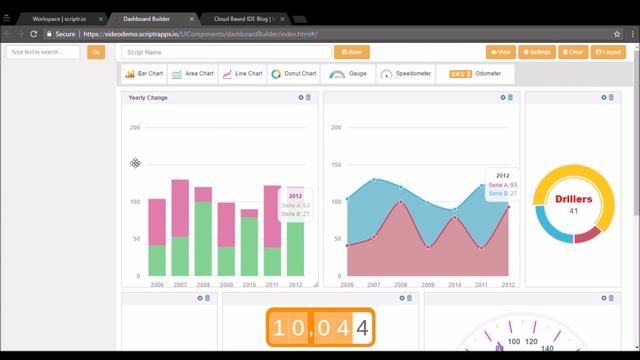Open dashboard Settings button
Image resolution: width=640 pixels, height=360 pixels.
537,52
